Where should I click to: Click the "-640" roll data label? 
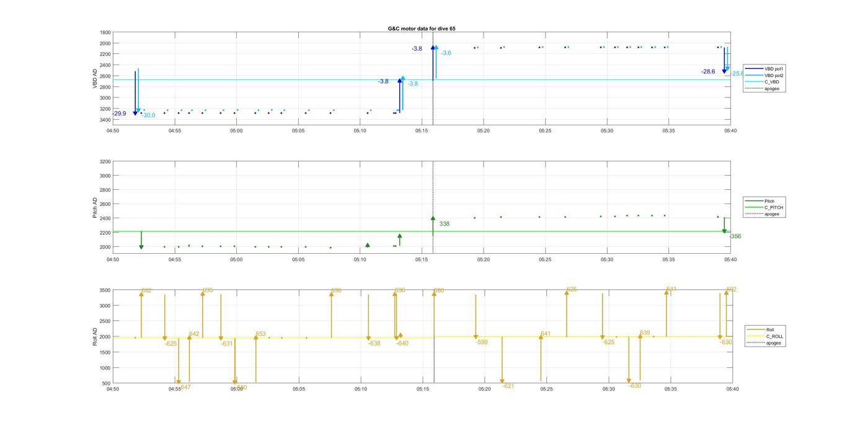coord(402,343)
